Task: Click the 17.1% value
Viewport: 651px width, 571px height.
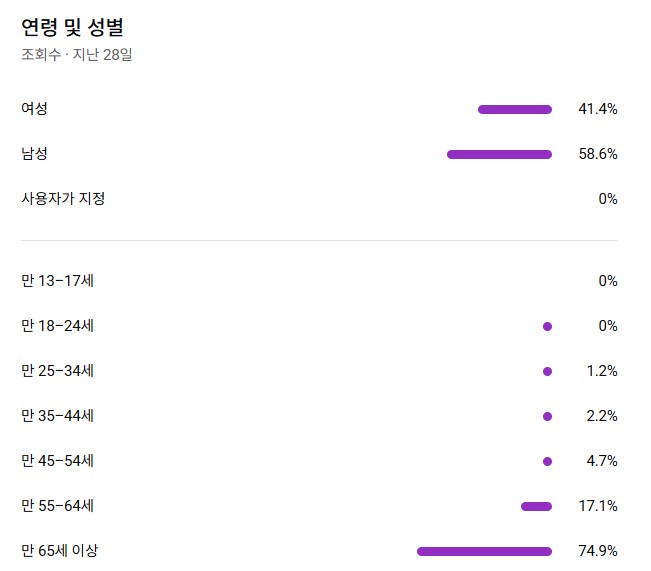Action: click(598, 506)
